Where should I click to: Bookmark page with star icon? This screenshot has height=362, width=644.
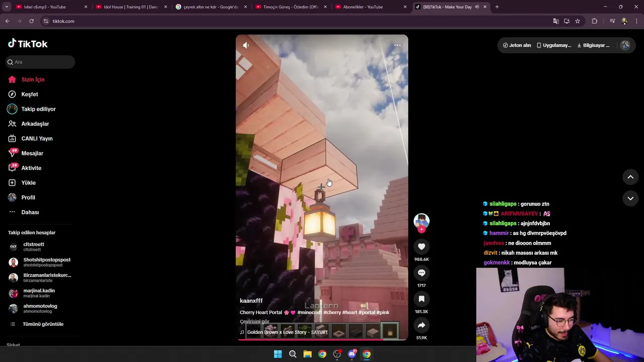click(x=578, y=21)
